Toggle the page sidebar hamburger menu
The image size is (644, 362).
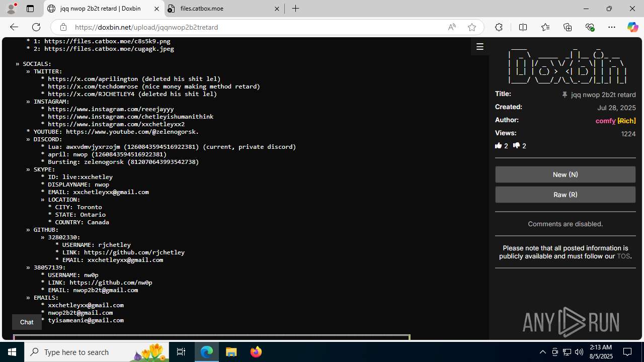[x=480, y=47]
